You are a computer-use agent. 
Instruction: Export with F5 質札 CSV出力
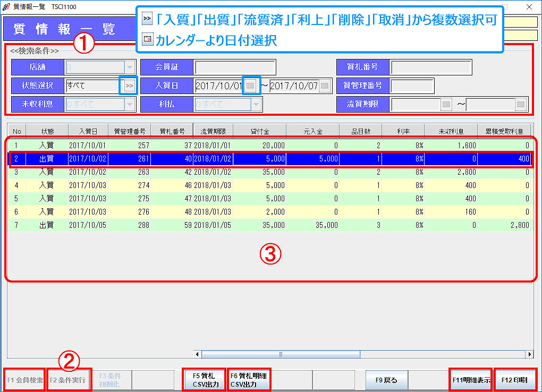(205, 380)
